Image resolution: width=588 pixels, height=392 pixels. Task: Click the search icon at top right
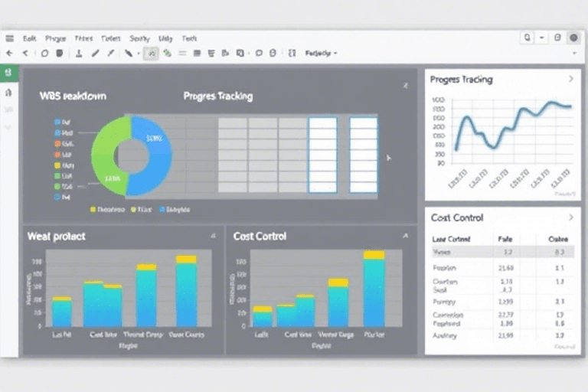[527, 38]
